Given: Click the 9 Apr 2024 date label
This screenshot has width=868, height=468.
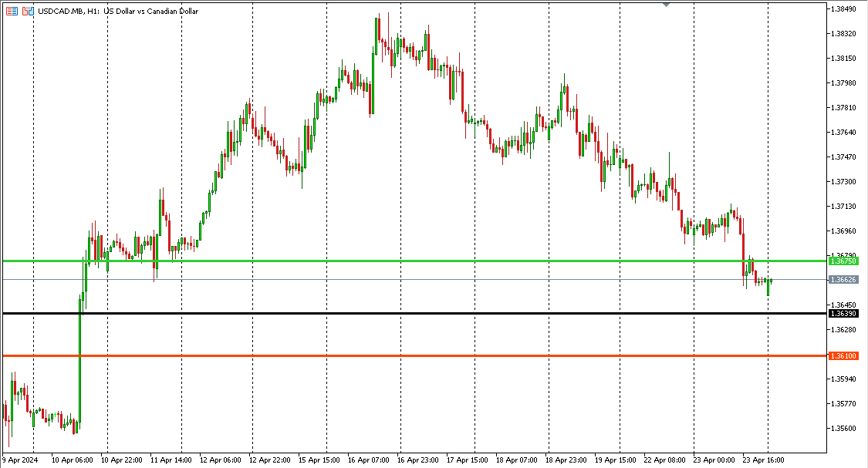Looking at the screenshot, I should tap(21, 460).
